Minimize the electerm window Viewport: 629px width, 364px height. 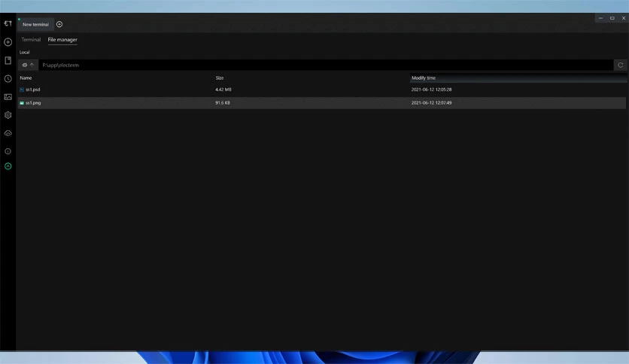pos(600,18)
